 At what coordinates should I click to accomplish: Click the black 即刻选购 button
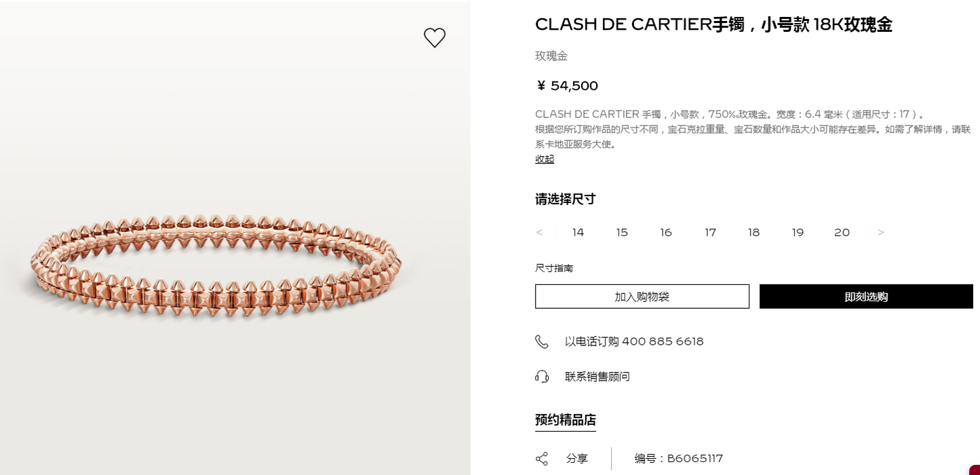pos(866,297)
